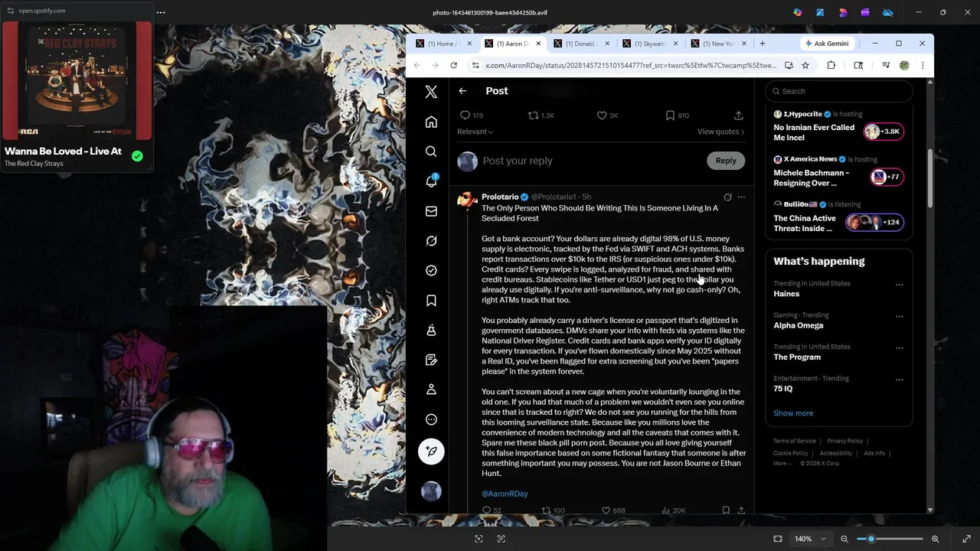This screenshot has height=551, width=980.
Task: Open more options for 75 IQ trend
Action: [x=900, y=380]
